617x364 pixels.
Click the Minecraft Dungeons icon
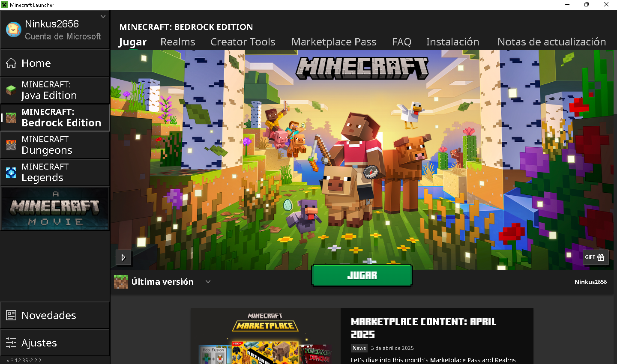tap(11, 145)
